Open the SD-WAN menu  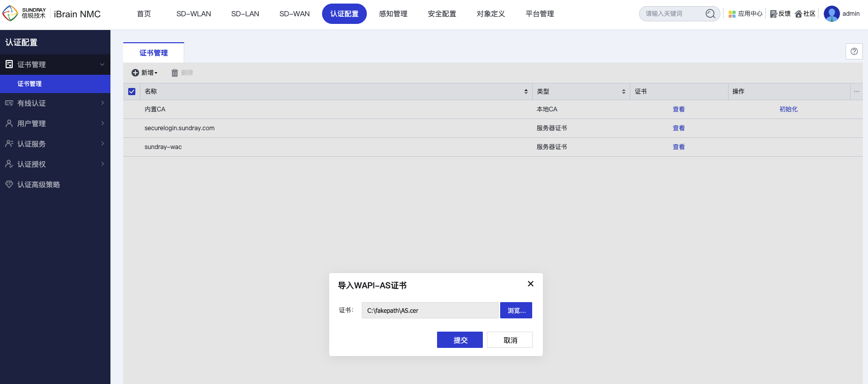295,14
